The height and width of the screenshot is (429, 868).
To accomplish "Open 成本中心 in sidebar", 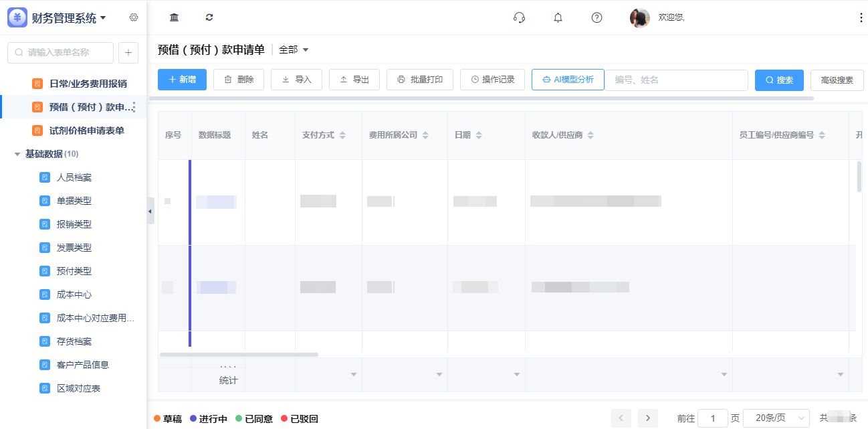I will tap(74, 294).
